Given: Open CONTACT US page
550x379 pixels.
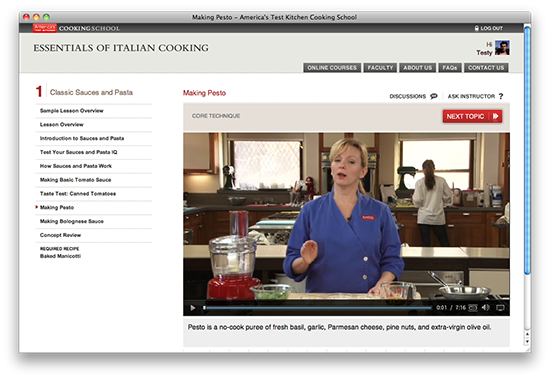Looking at the screenshot, I should point(486,68).
